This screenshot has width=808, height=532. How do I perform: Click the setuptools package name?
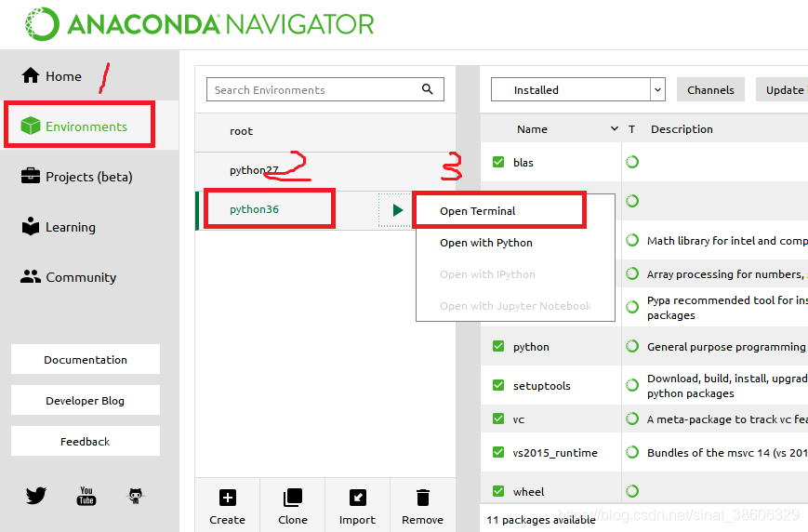pos(541,386)
